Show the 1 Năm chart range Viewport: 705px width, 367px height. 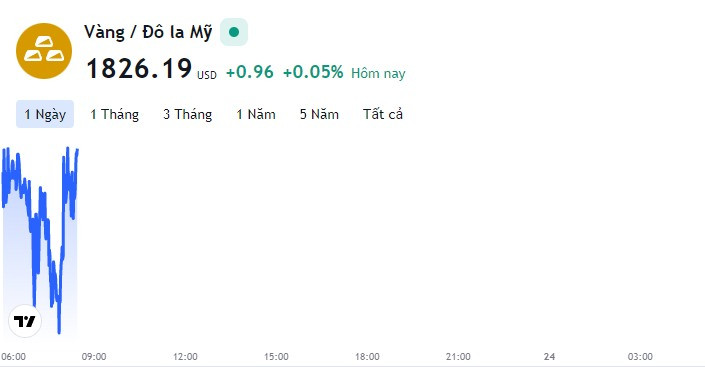pyautogui.click(x=256, y=114)
